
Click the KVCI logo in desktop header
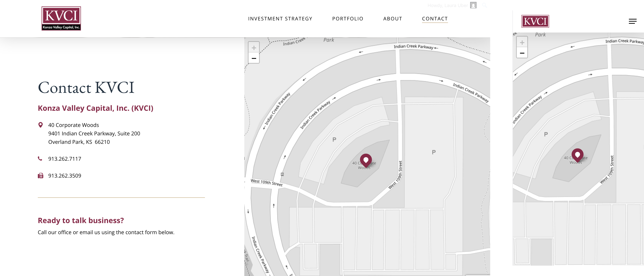click(61, 18)
